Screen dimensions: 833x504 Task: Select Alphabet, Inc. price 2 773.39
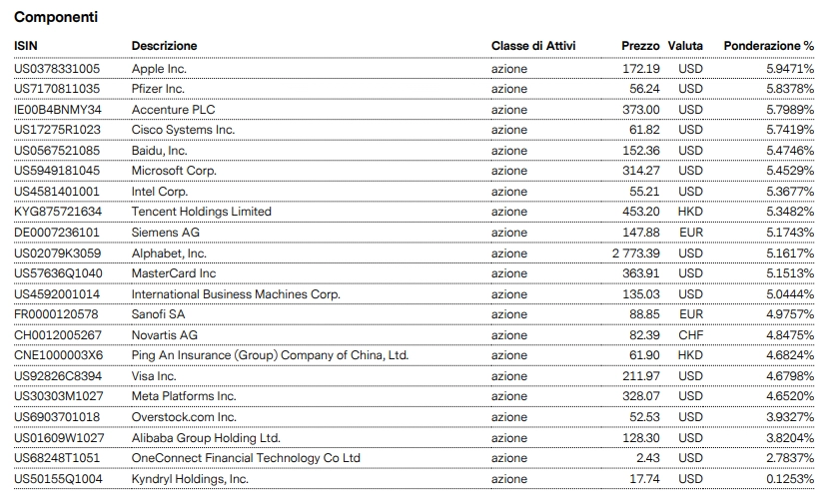coord(635,253)
